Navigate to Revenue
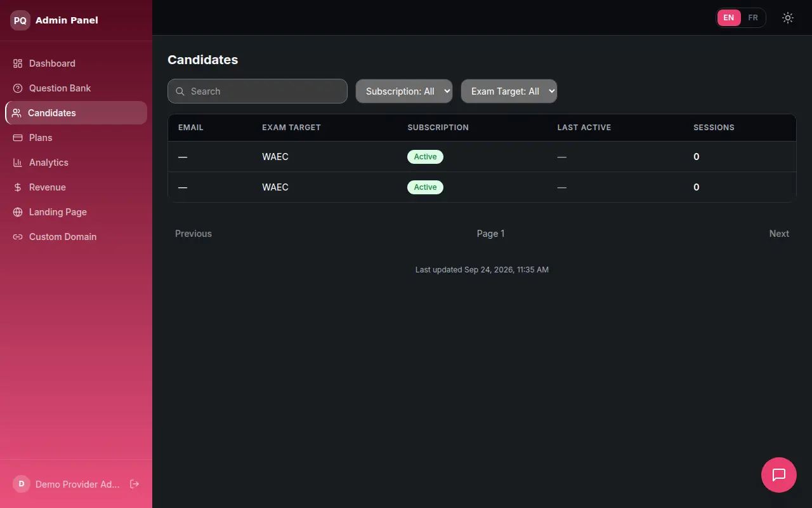Image resolution: width=812 pixels, height=508 pixels. point(76,187)
